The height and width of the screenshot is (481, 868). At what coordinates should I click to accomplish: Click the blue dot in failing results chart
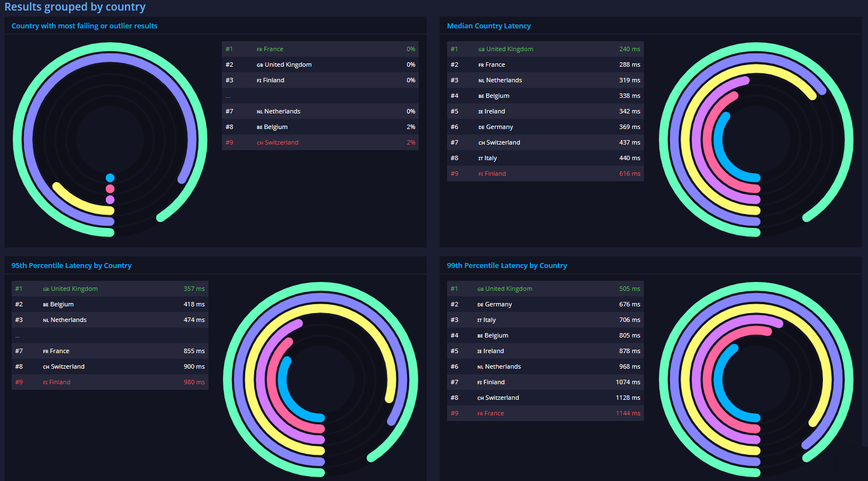[110, 178]
